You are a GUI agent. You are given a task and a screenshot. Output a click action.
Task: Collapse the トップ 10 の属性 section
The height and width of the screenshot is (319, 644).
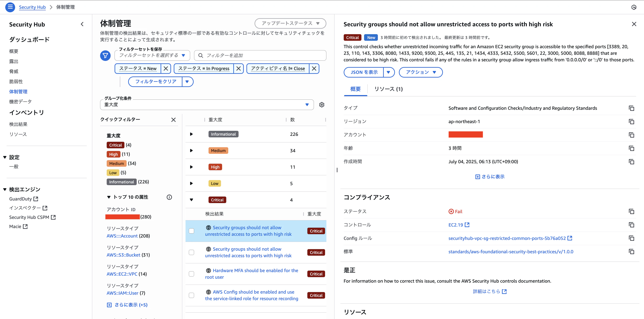pos(109,197)
